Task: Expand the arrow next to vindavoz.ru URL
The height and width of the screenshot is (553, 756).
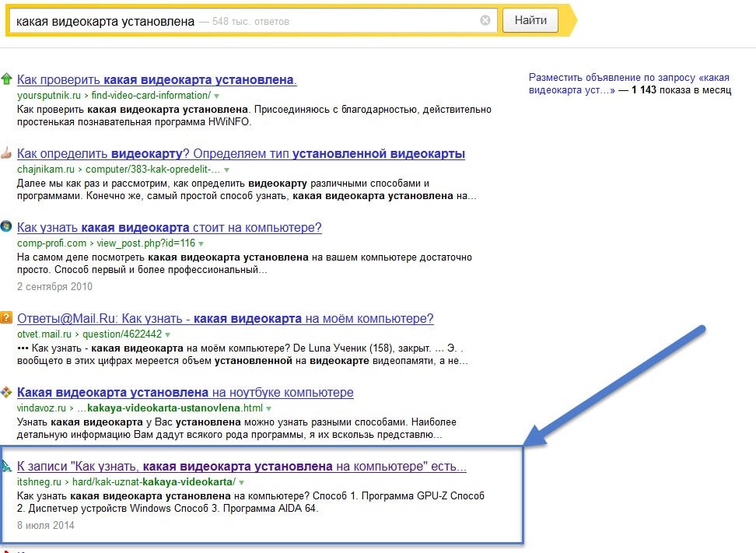Action: click(x=269, y=408)
